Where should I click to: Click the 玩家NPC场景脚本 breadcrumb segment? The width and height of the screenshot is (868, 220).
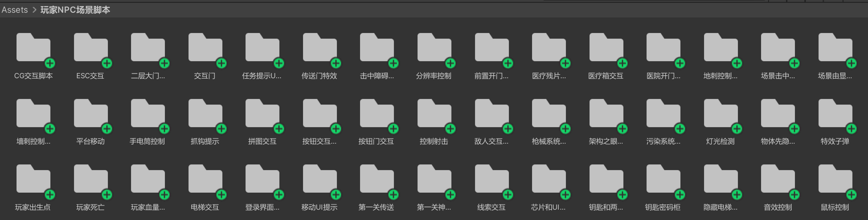point(75,10)
